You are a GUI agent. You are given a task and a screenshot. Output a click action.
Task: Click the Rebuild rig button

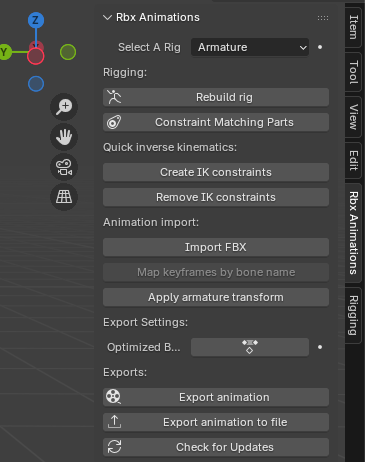(216, 97)
